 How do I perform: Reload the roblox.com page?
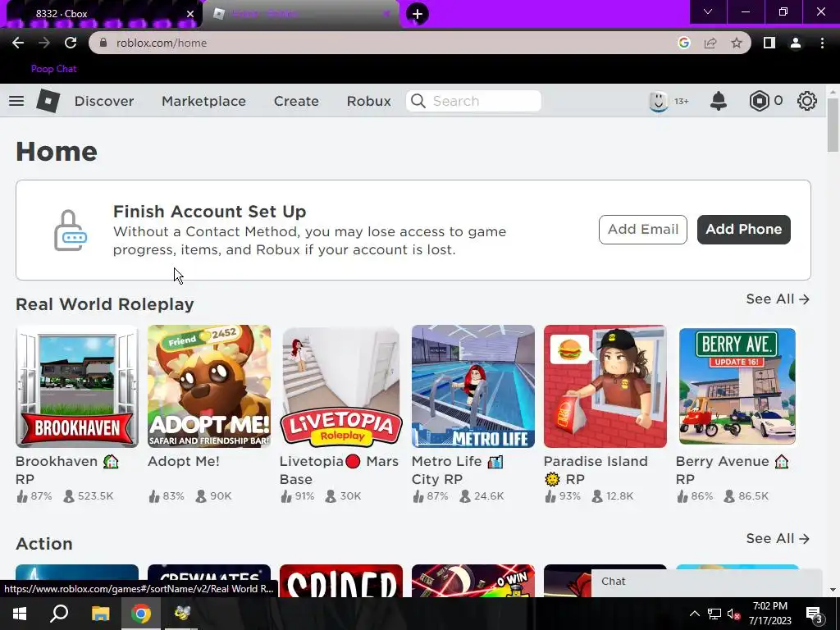(x=71, y=43)
